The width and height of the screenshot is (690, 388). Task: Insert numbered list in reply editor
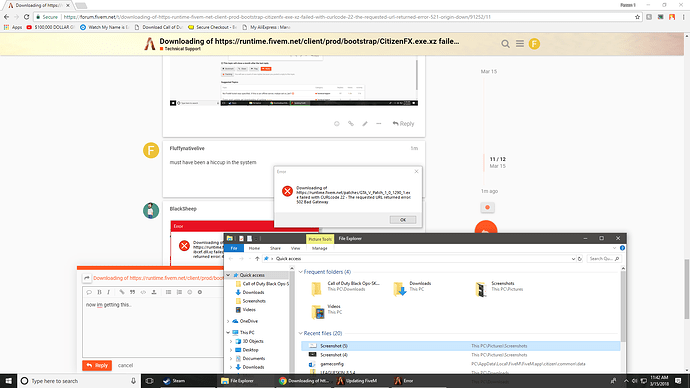179,292
